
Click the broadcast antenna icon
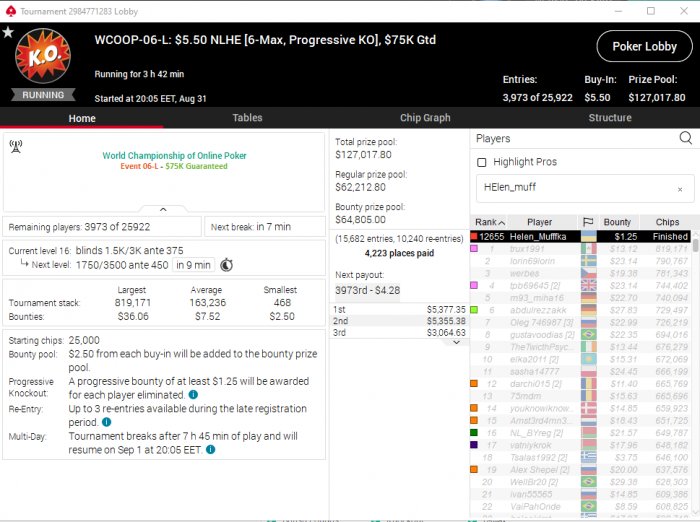[x=16, y=146]
